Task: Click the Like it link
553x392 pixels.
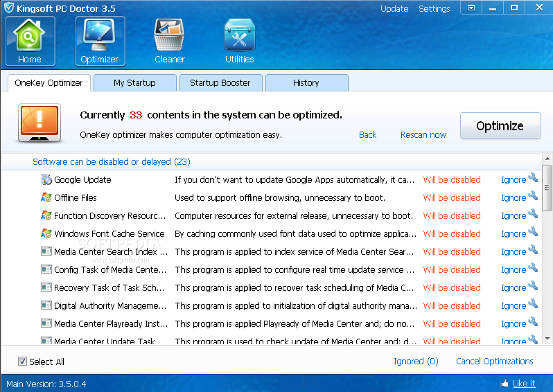Action: pos(524,384)
